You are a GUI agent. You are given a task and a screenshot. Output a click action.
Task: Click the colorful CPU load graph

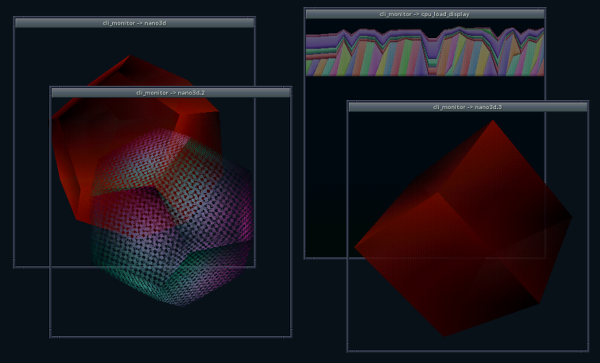coord(425,51)
